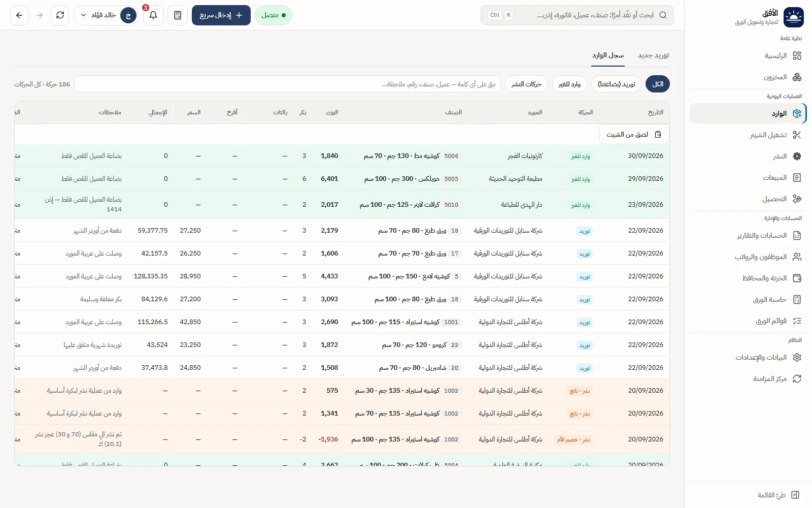Open قوائم الورق list icon
The image size is (812, 508).
[797, 321]
